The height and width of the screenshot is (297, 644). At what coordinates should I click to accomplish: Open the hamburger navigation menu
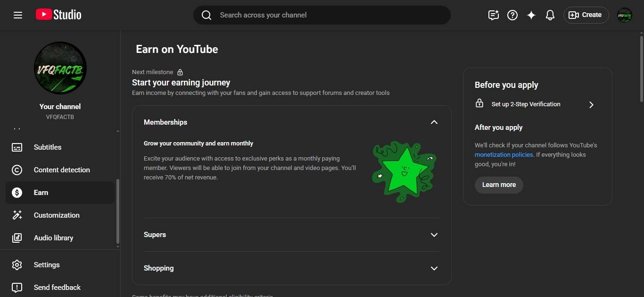pos(18,15)
